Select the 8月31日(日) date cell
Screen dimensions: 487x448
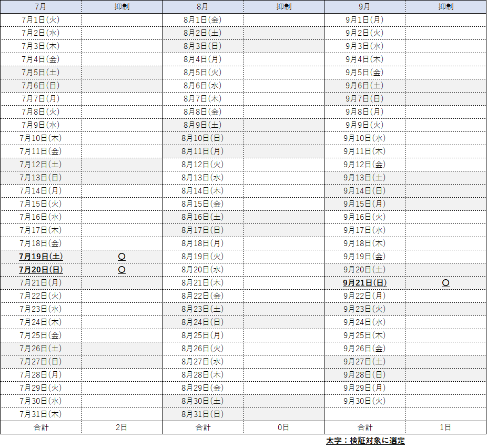(x=202, y=414)
